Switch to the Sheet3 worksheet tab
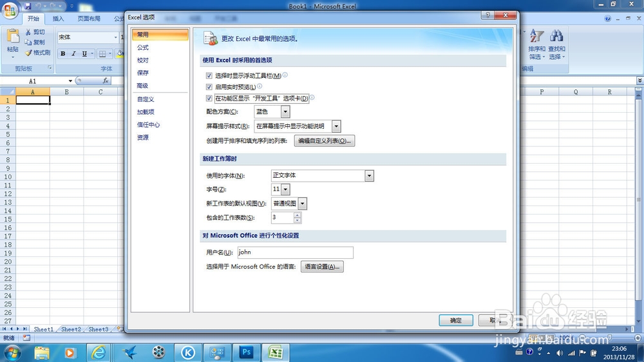644x362 pixels. [98, 329]
